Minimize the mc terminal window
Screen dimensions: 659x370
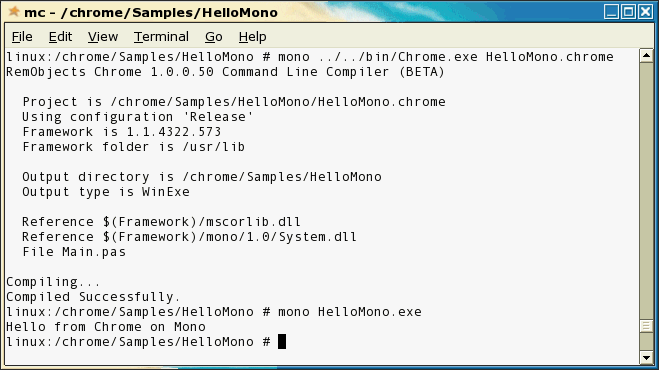612,11
